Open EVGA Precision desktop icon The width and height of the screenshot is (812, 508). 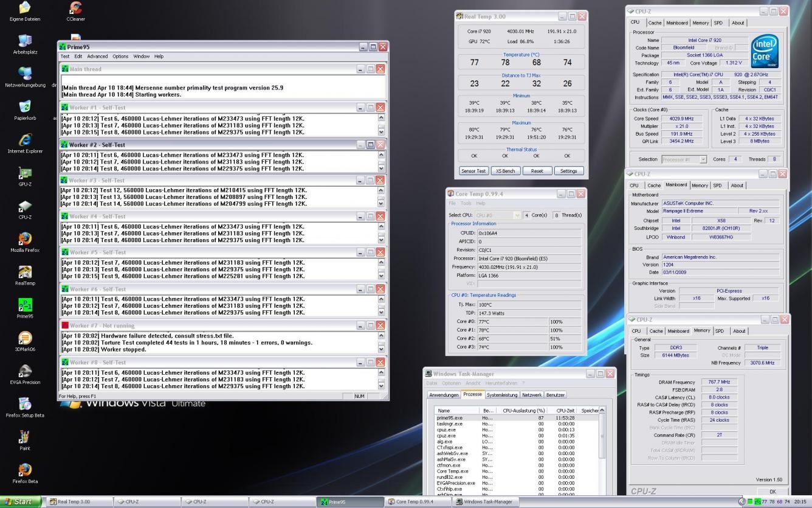25,371
